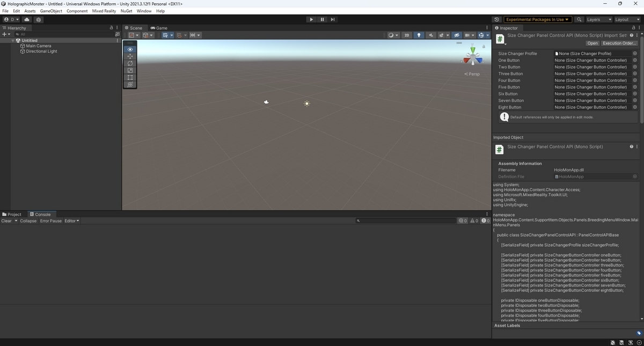
Task: Open global search magnifier icon
Action: click(579, 19)
